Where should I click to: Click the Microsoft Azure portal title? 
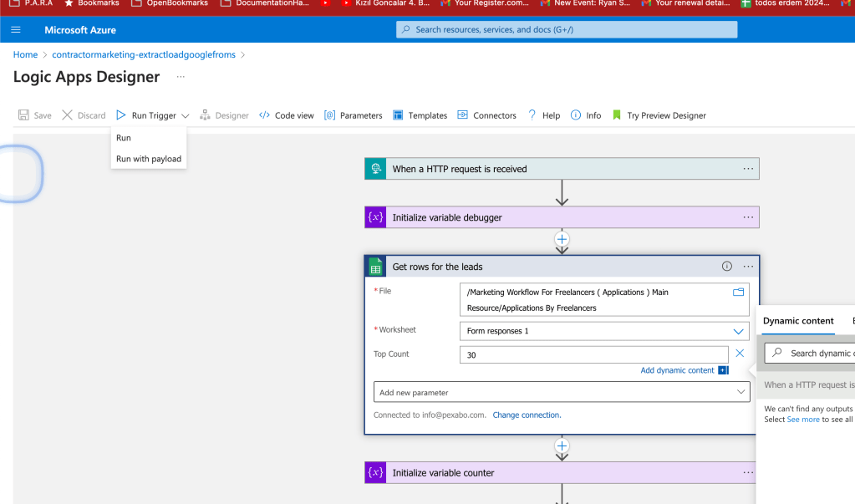(x=80, y=30)
